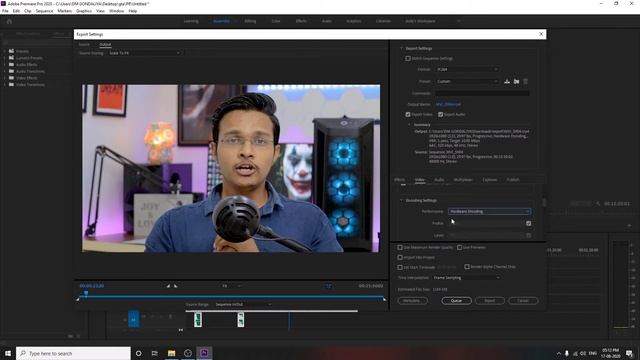The height and width of the screenshot is (360, 640).
Task: Enable Import Into Project checkbox
Action: pos(400,258)
